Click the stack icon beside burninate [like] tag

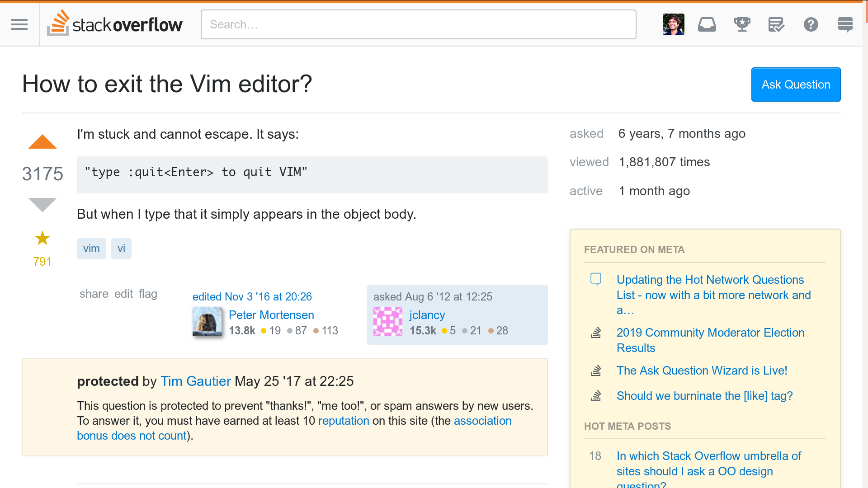pyautogui.click(x=596, y=396)
